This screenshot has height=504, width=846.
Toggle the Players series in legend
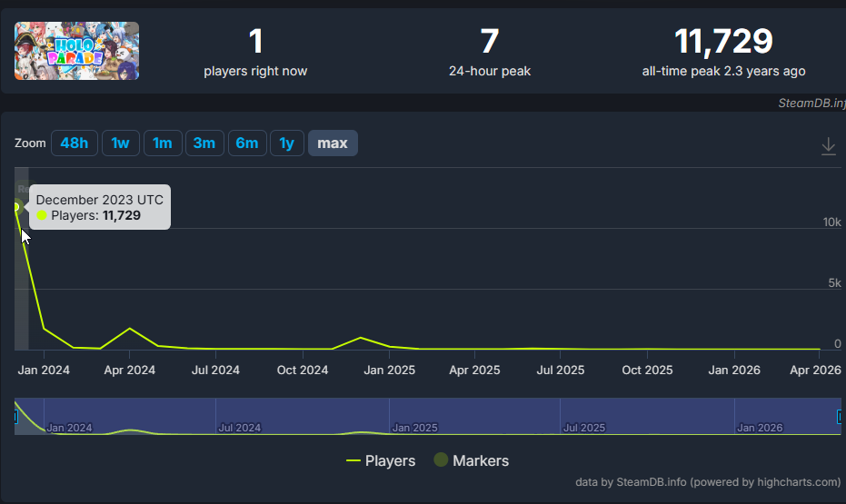pyautogui.click(x=381, y=460)
